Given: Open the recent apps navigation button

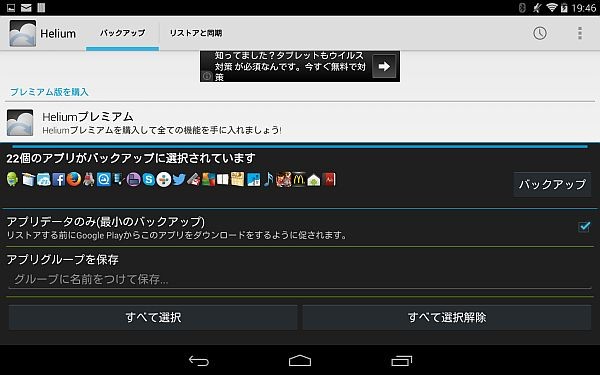Looking at the screenshot, I should [x=401, y=360].
